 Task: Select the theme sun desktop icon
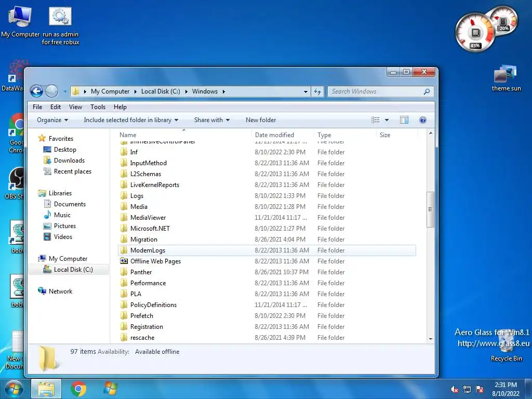(506, 78)
